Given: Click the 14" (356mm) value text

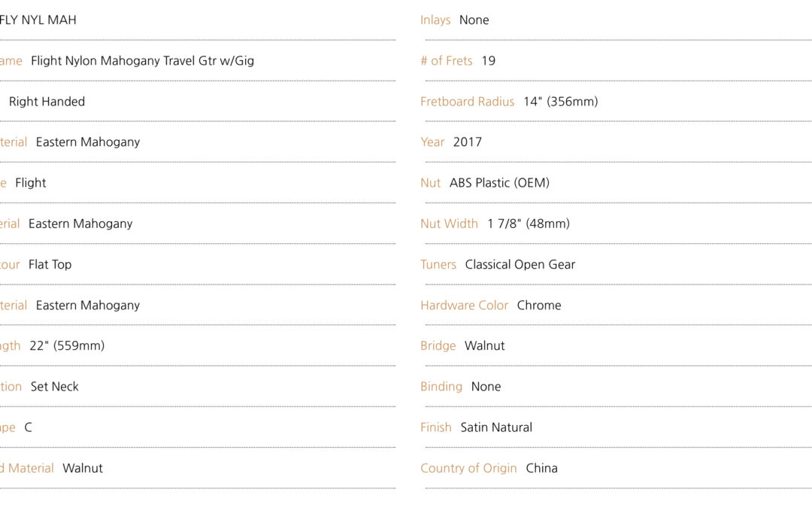Looking at the screenshot, I should point(560,102).
